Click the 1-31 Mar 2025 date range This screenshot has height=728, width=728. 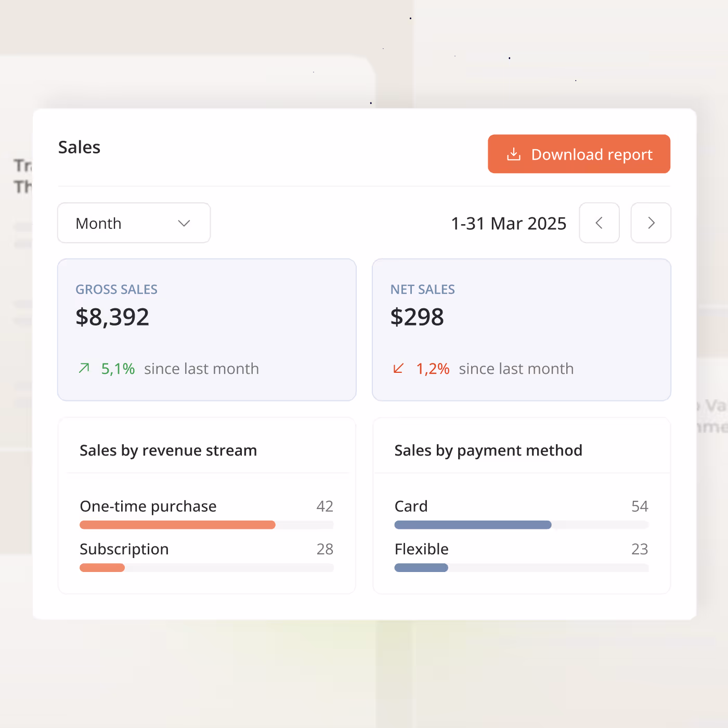click(509, 224)
